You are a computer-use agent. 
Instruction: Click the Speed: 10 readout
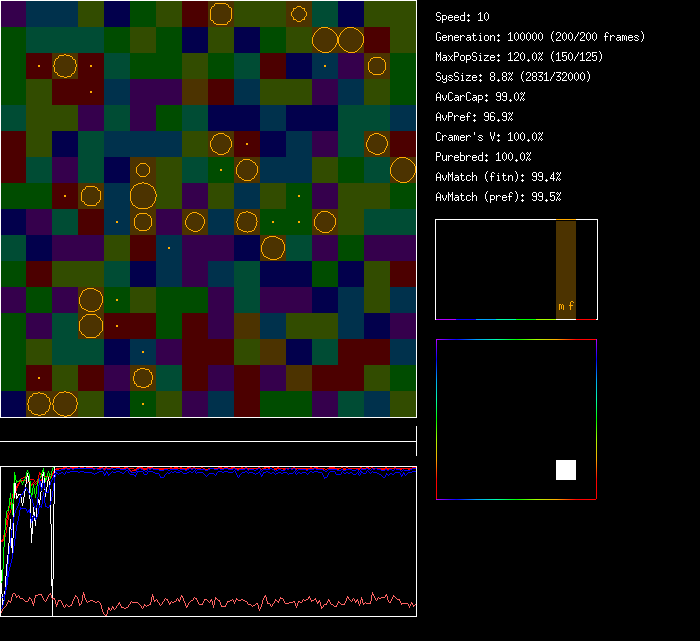click(463, 17)
